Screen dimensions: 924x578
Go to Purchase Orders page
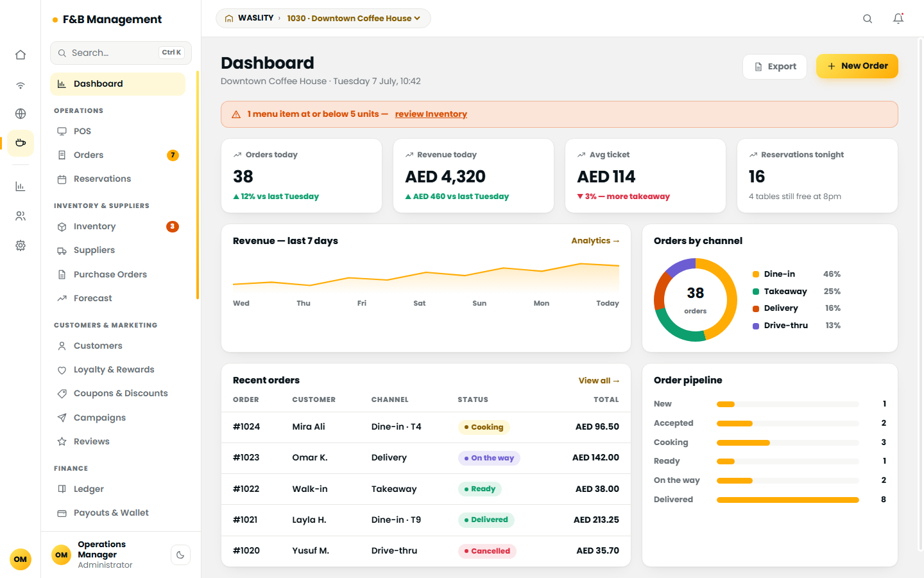pyautogui.click(x=118, y=274)
